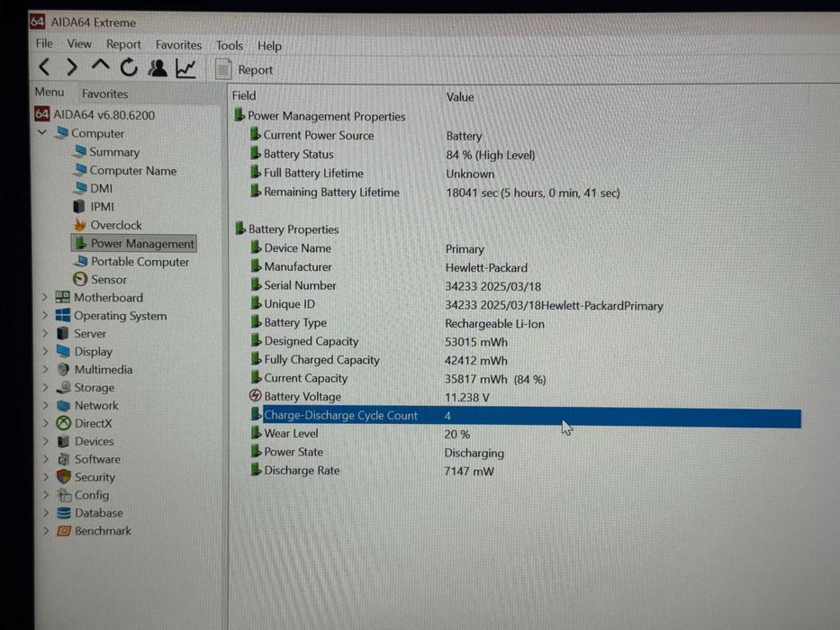Screen dimensions: 840x630
Task: Open the Favorites menu in the menu bar
Action: pyautogui.click(x=178, y=45)
